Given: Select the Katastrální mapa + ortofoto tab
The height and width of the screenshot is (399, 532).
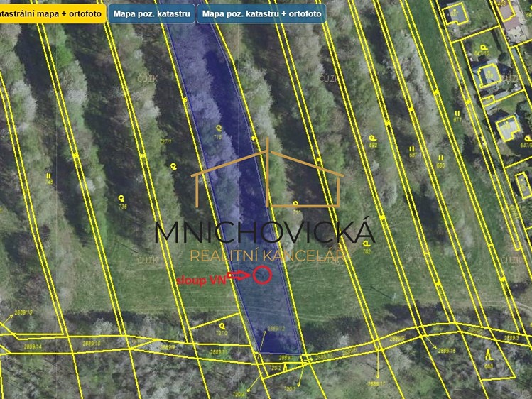Looking at the screenshot, I should (53, 14).
